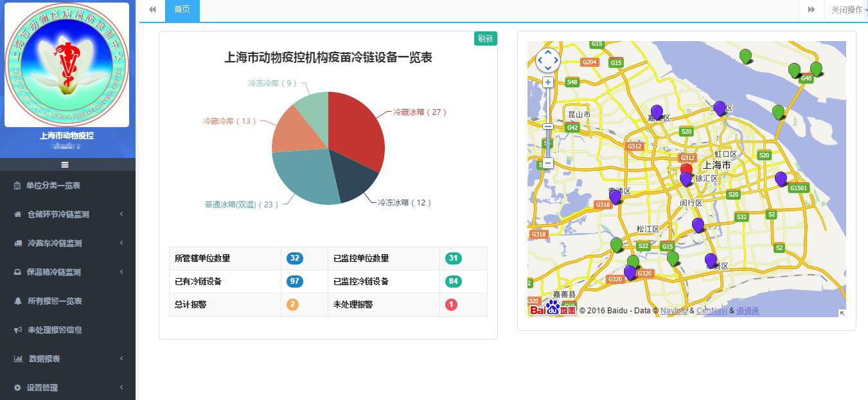Click the map overview expand arrow in the corner
Screen dimensions: 868x400
(842, 313)
